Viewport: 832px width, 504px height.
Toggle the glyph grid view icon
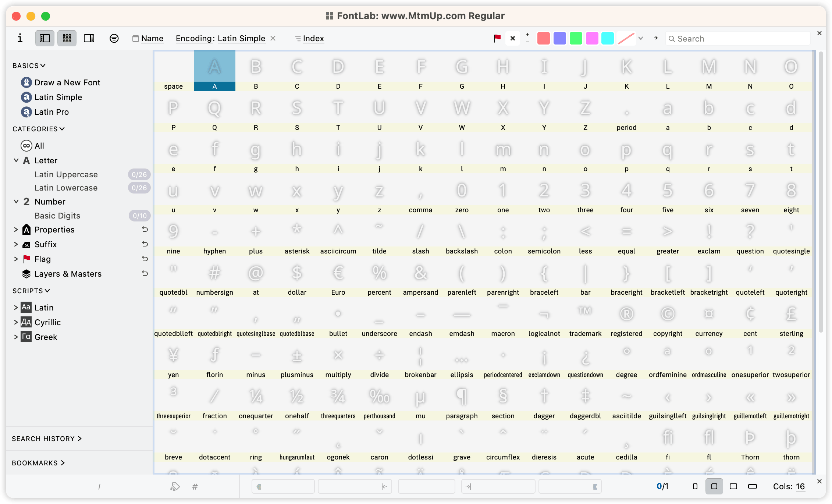pyautogui.click(x=67, y=38)
